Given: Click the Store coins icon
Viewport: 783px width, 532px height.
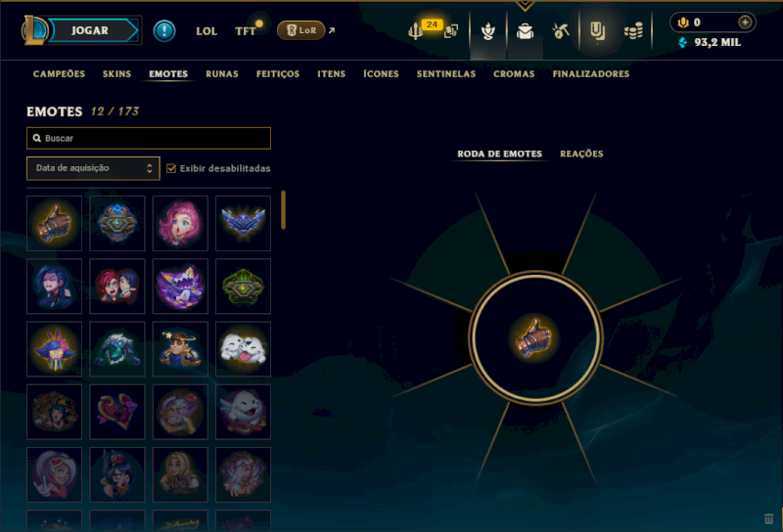Looking at the screenshot, I should 633,31.
